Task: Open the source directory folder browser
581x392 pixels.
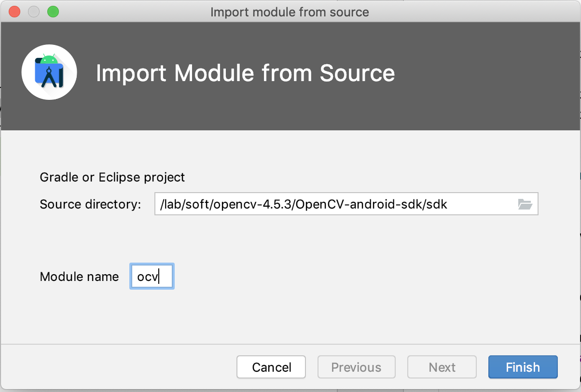Action: 525,204
